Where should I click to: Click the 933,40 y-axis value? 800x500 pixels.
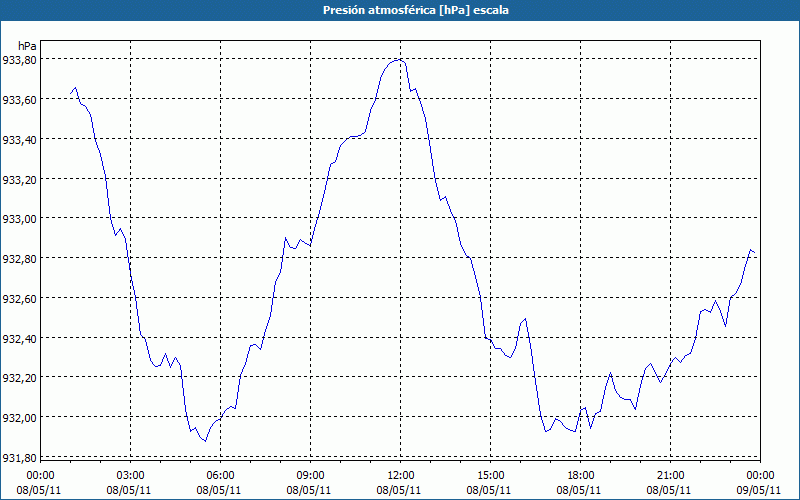click(x=19, y=139)
